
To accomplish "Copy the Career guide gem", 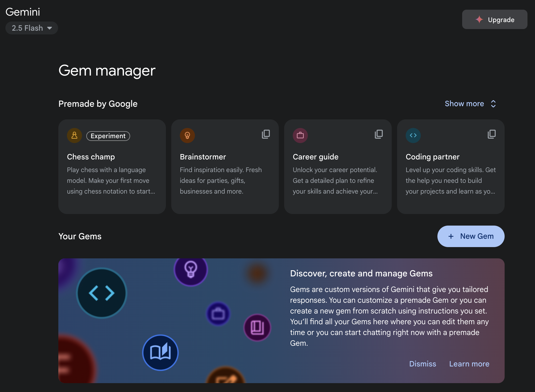I will [379, 134].
